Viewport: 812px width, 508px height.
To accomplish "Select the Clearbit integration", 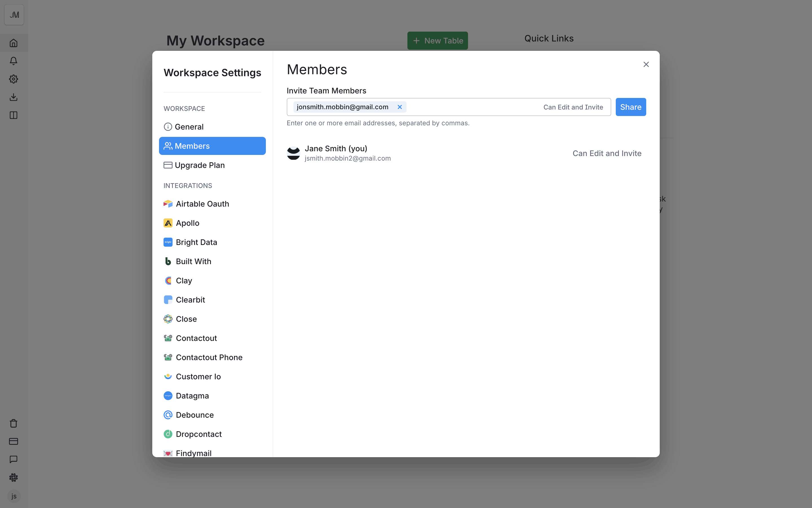I will pos(212,300).
